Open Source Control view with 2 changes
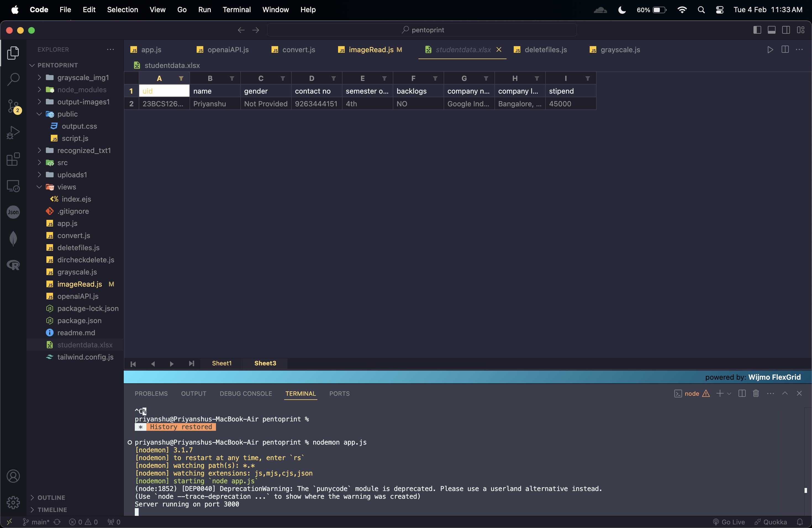This screenshot has width=812, height=528. pyautogui.click(x=13, y=106)
